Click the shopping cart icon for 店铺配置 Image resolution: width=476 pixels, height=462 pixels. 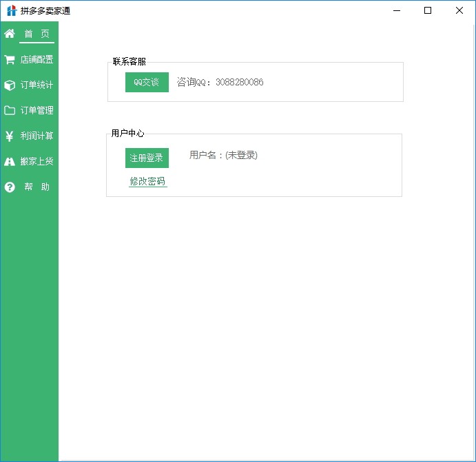pos(10,59)
